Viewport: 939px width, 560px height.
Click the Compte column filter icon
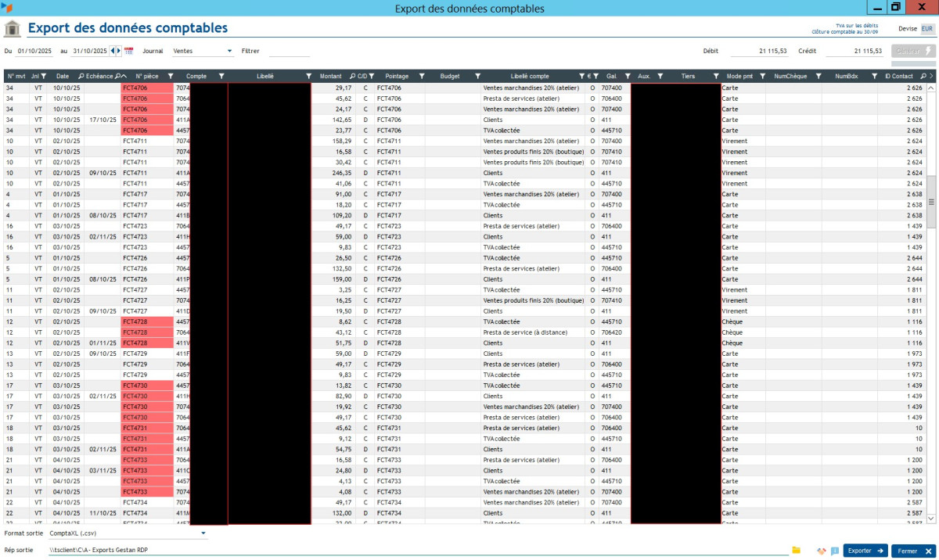point(221,76)
